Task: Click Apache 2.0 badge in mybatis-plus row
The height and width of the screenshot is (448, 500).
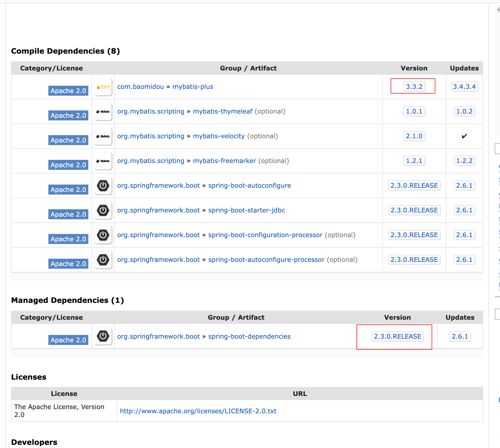Action: [x=68, y=91]
